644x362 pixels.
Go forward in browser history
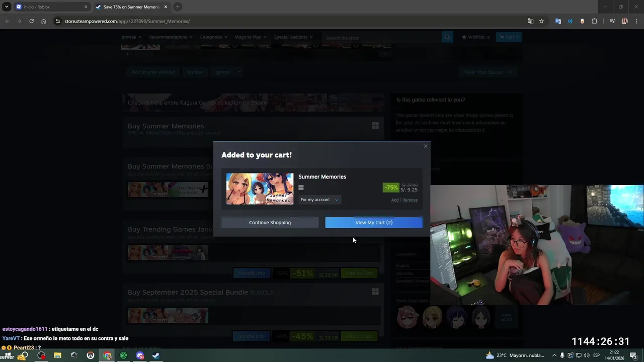(20, 21)
